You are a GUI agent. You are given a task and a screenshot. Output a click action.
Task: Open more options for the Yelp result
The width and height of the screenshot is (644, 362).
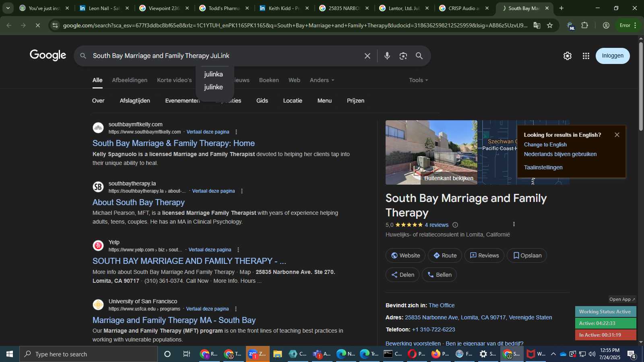[238, 250]
